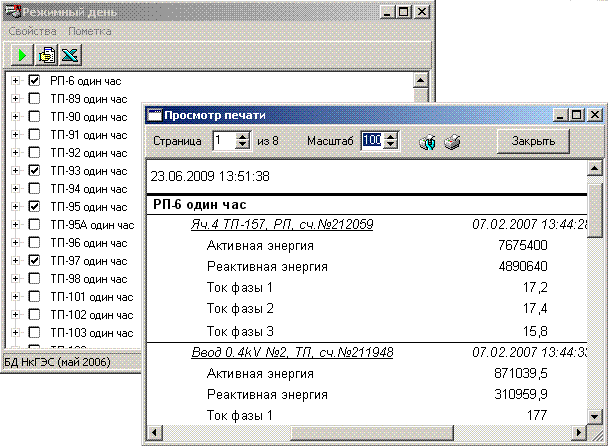Expand the ТП-103 один час node
Screen dimensions: 608x446
tap(15, 332)
